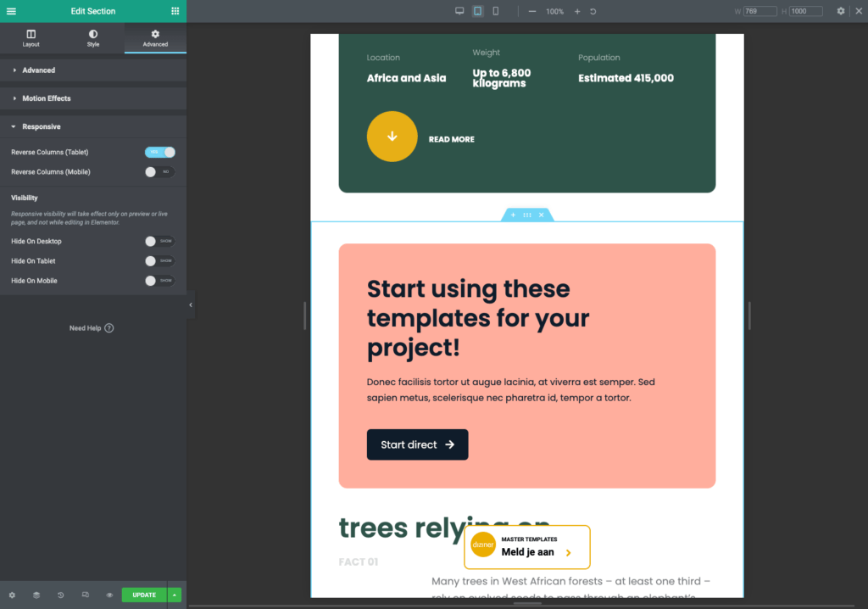Viewport: 868px width, 609px height.
Task: Preview changes with the eye icon
Action: (109, 595)
